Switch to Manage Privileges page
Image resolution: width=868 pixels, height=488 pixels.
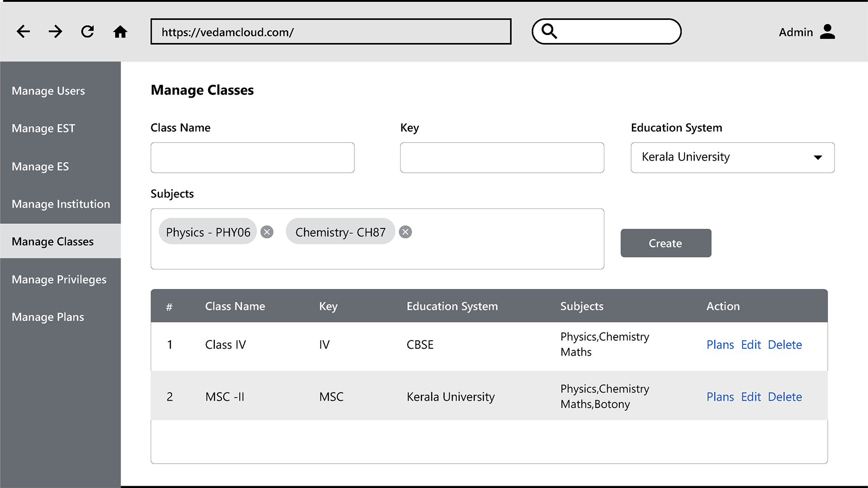pos(59,280)
